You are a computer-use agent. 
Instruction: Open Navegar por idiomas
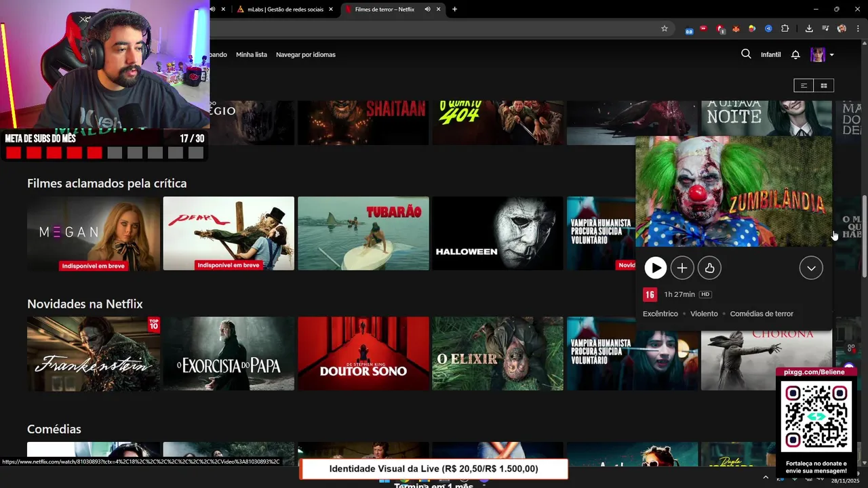pos(306,54)
